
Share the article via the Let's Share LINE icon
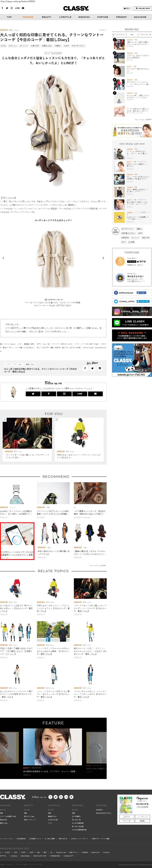coord(100,368)
